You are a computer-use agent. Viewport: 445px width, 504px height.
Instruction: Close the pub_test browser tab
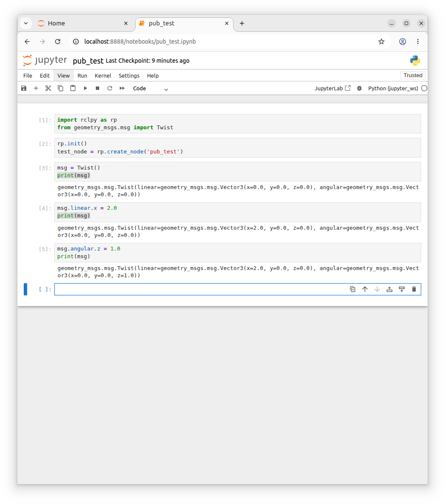[226, 23]
